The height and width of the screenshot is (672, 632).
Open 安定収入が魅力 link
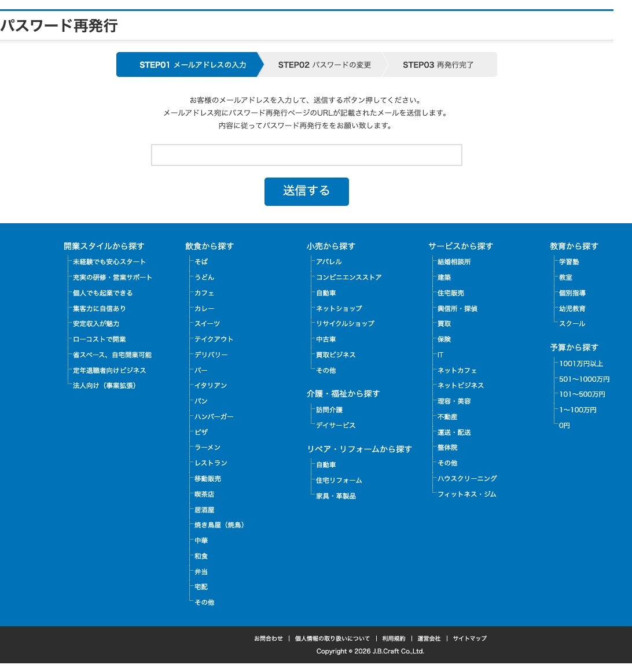96,324
